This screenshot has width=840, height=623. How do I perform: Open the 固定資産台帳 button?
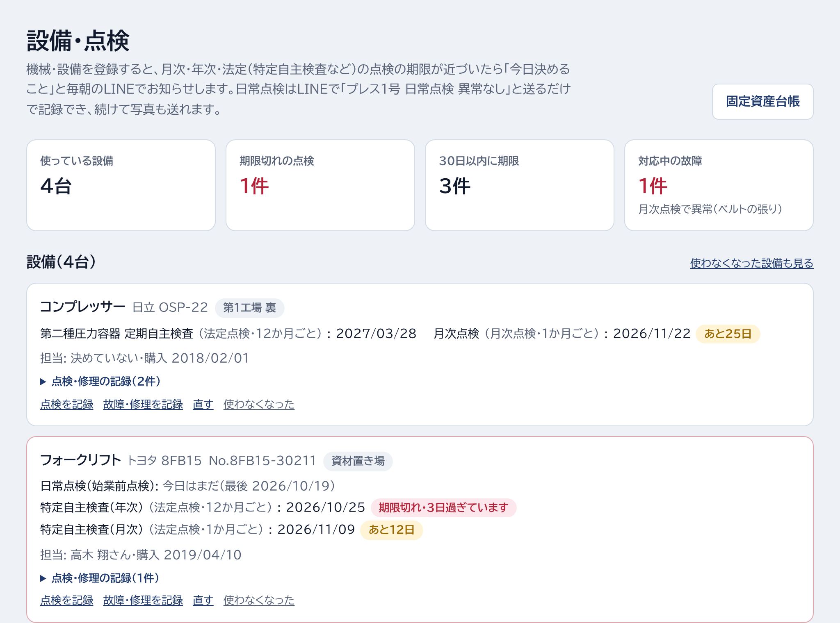[x=762, y=102]
